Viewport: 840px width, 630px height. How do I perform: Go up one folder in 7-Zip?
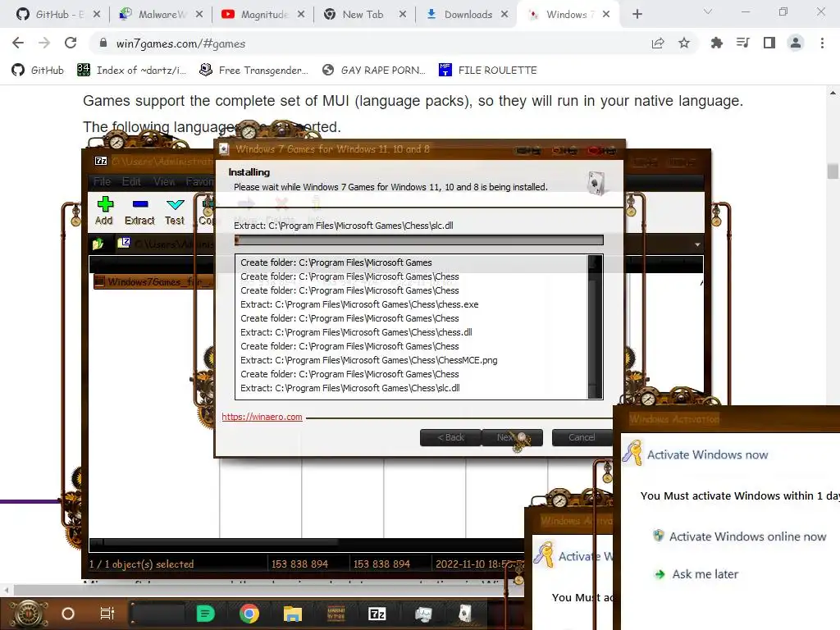[x=98, y=244]
